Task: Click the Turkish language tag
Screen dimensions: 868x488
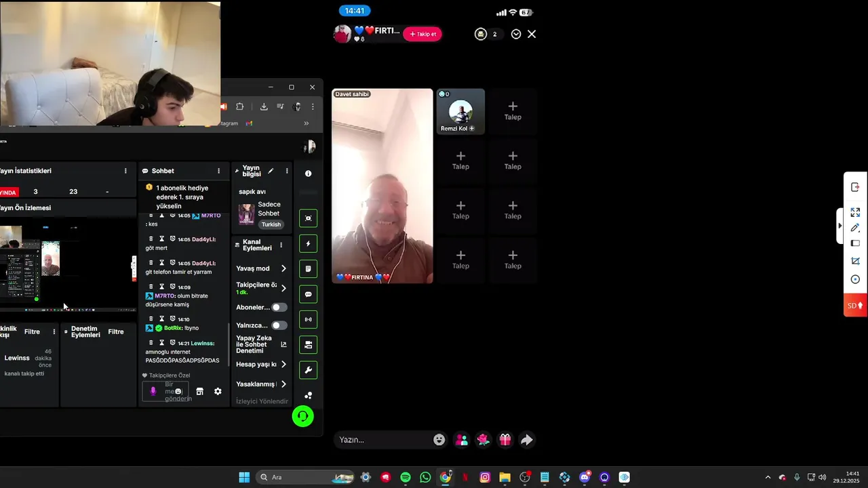Action: [x=271, y=224]
